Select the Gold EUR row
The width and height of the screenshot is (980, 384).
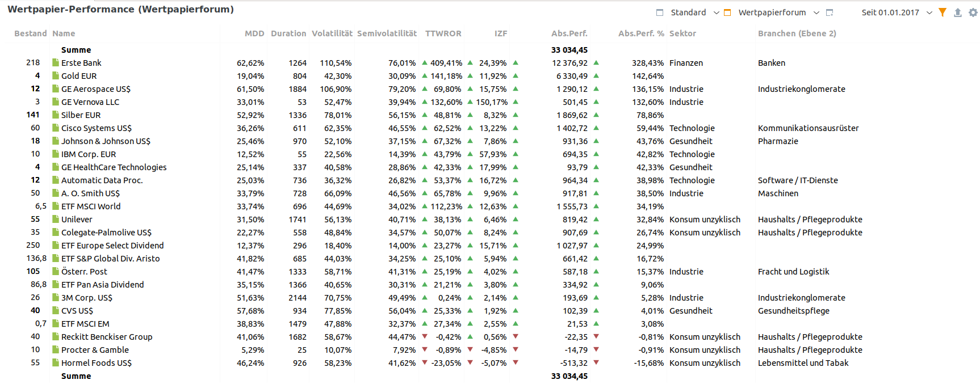point(79,76)
